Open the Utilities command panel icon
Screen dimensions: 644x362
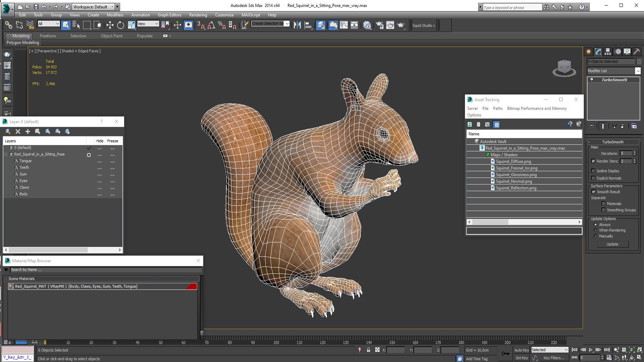click(x=637, y=52)
